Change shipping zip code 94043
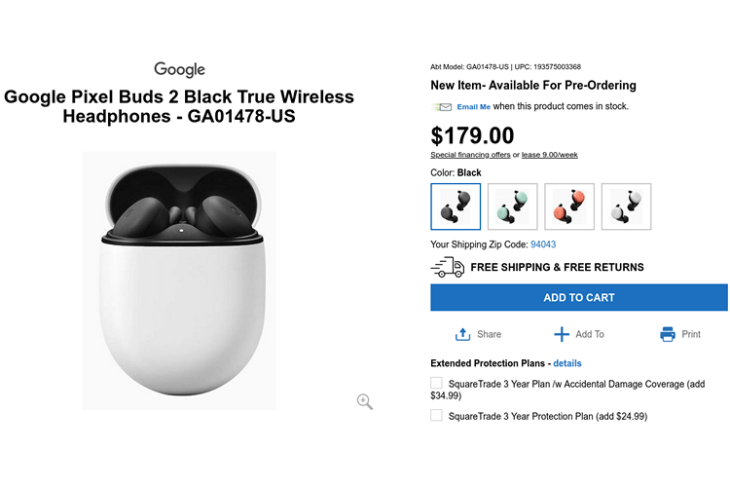 543,244
